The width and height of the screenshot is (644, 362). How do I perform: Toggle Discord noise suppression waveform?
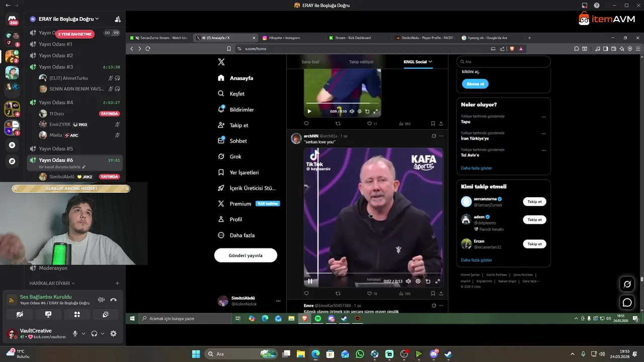point(101,300)
